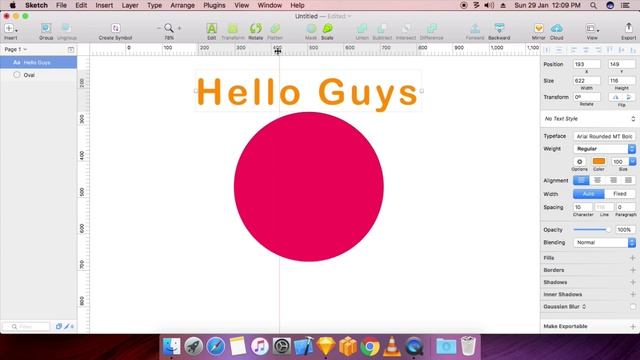Image resolution: width=640 pixels, height=360 pixels.
Task: Open the Insert tool menu
Action: tap(11, 29)
